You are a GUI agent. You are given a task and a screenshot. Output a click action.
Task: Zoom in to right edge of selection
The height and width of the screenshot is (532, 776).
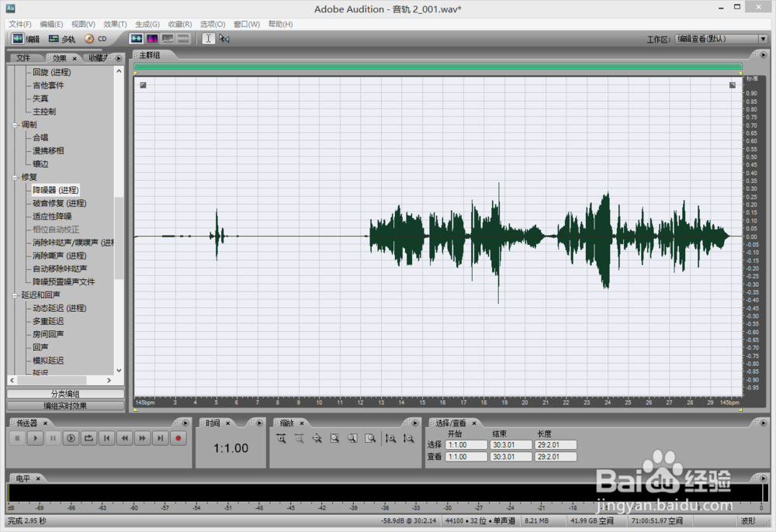click(370, 439)
